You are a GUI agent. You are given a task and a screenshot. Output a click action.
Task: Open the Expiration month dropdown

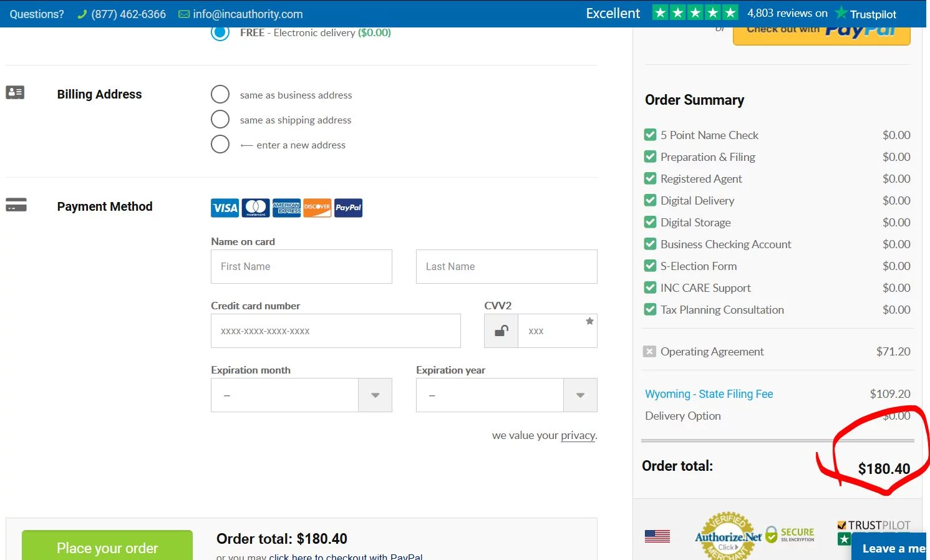point(301,395)
